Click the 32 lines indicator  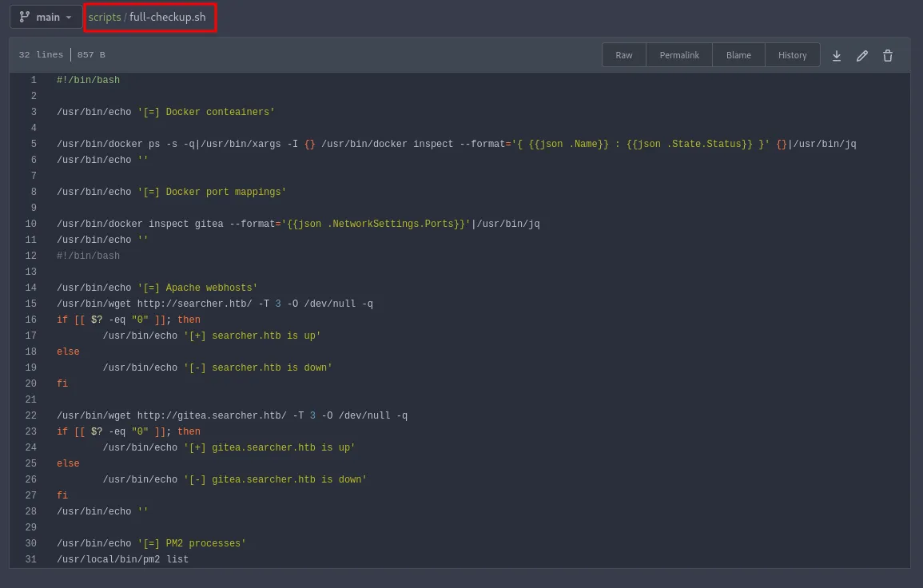click(40, 54)
